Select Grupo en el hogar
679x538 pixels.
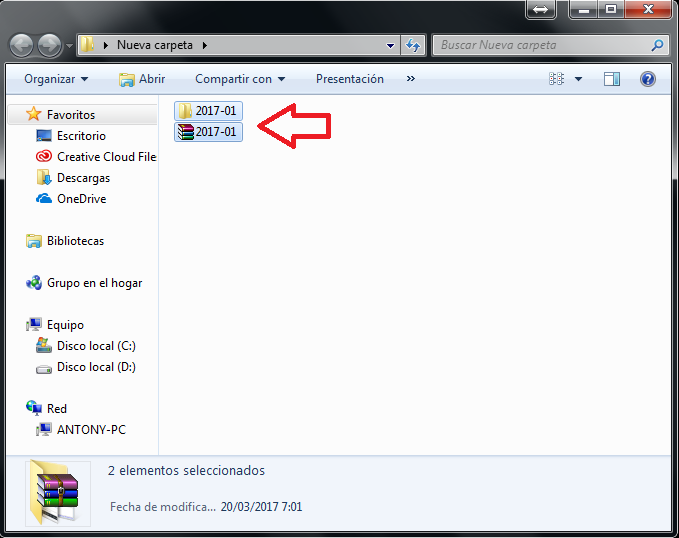point(94,283)
